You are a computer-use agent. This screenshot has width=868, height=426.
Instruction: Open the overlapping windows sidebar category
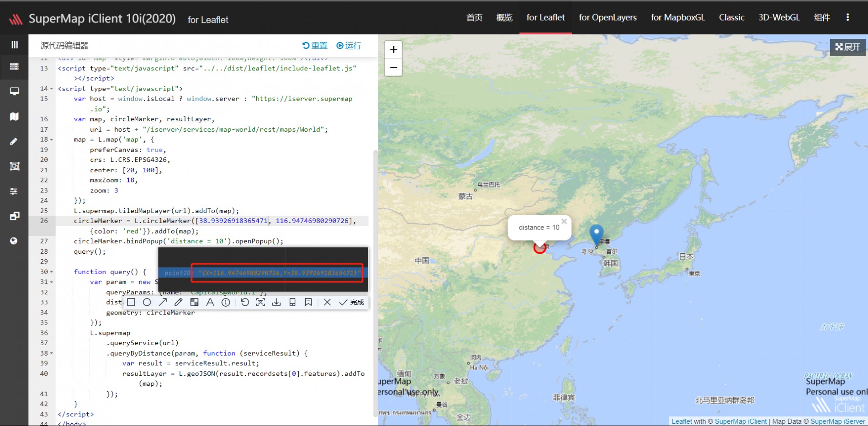tap(14, 216)
